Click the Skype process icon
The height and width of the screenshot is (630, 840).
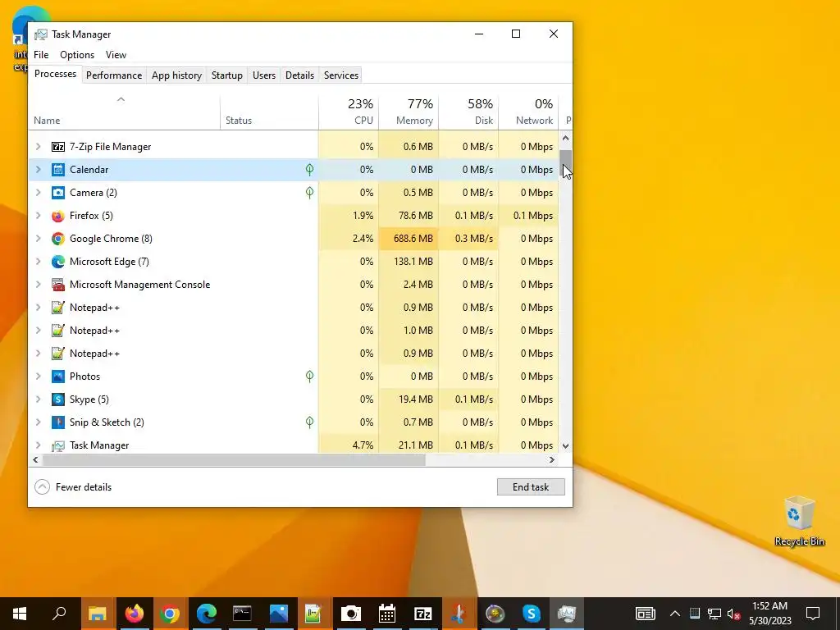pos(58,399)
